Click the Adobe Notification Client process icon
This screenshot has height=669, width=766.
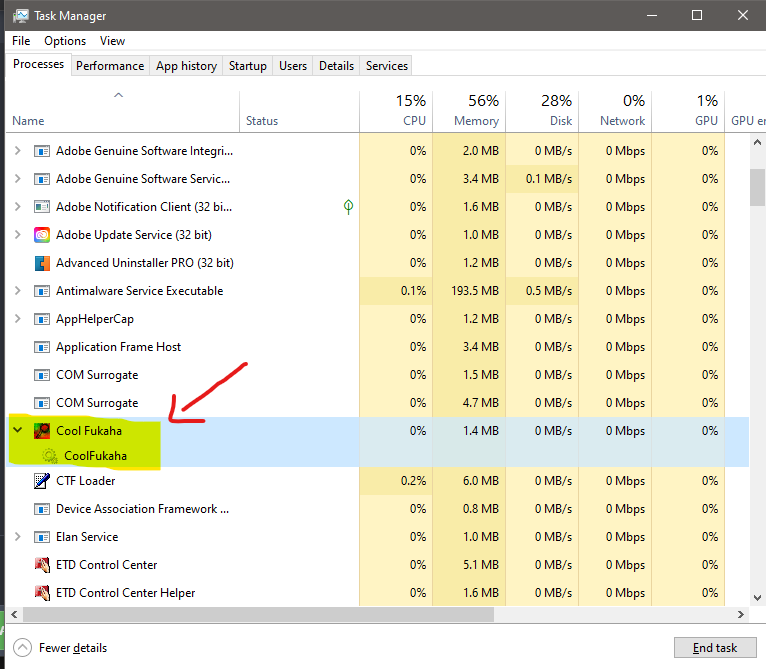tap(42, 207)
